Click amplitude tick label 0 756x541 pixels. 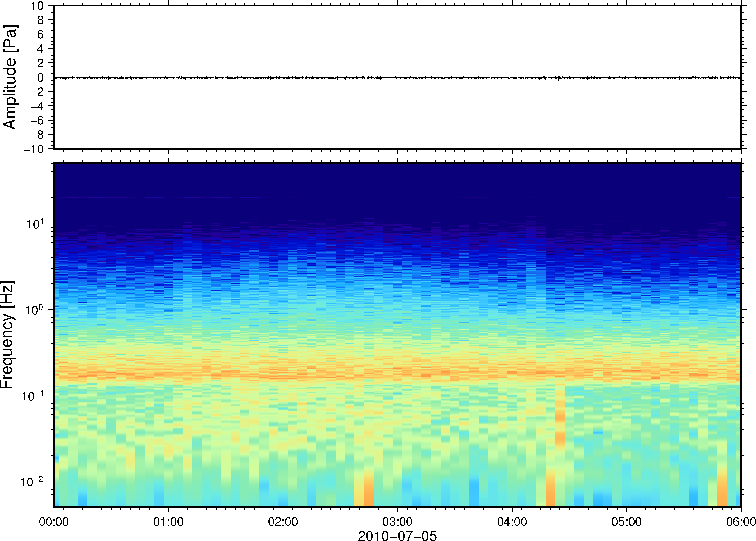pos(41,77)
